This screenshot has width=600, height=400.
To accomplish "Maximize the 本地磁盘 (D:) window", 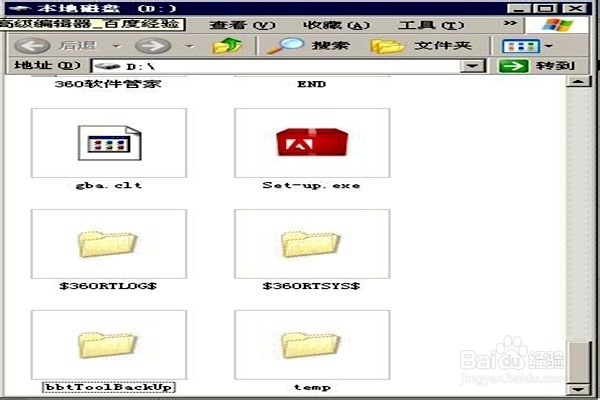I will click(x=546, y=8).
